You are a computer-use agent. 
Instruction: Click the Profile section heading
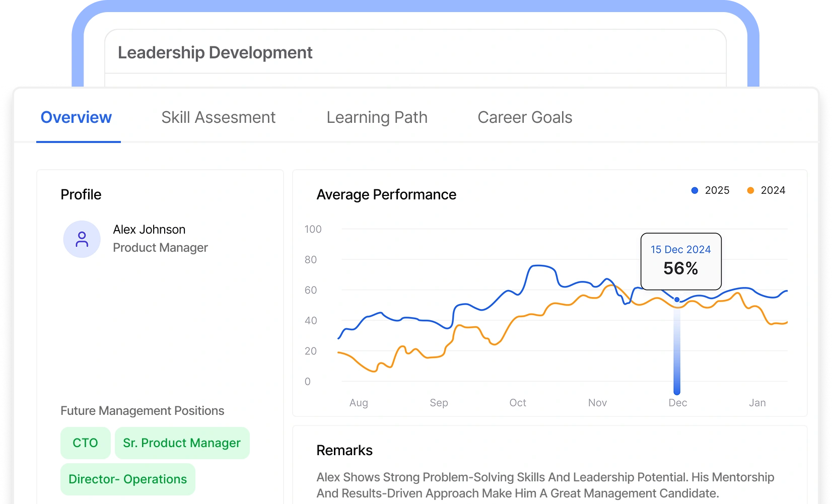(81, 195)
